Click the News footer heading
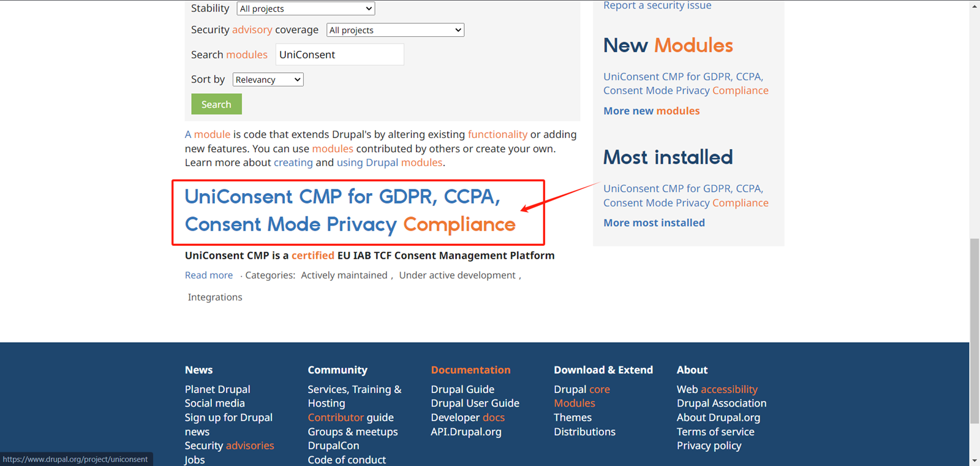The height and width of the screenshot is (466, 980). pyautogui.click(x=198, y=370)
